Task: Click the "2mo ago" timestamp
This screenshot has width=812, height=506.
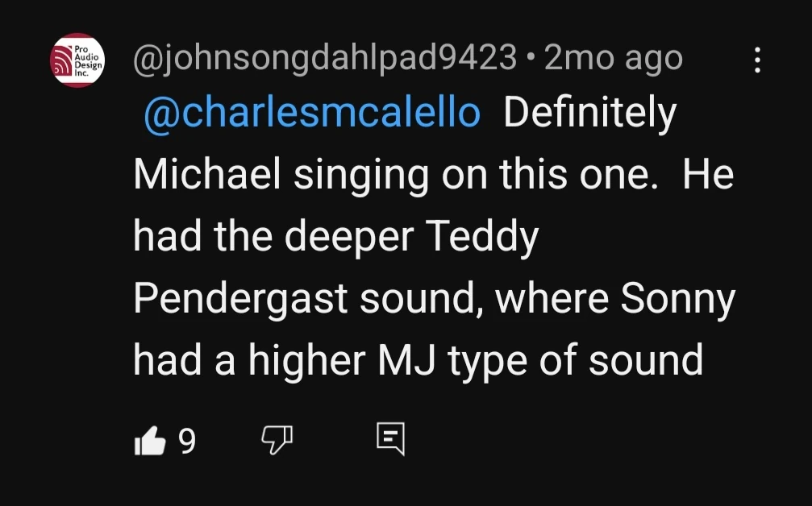Action: click(x=613, y=58)
